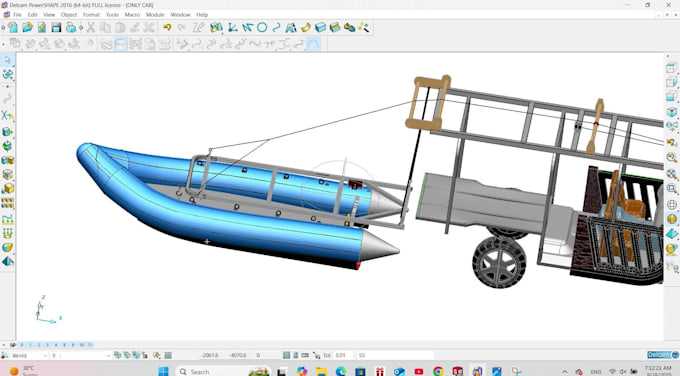Screen dimensions: 680x376
Task: Open the Window menu
Action: 180,15
